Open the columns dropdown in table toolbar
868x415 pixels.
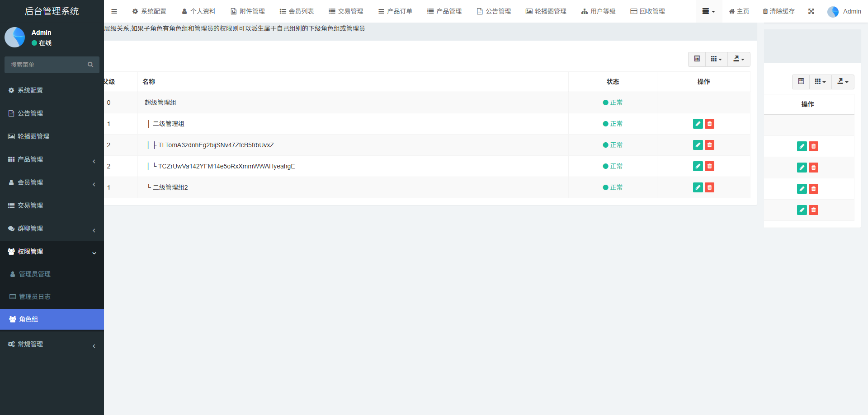pyautogui.click(x=716, y=59)
